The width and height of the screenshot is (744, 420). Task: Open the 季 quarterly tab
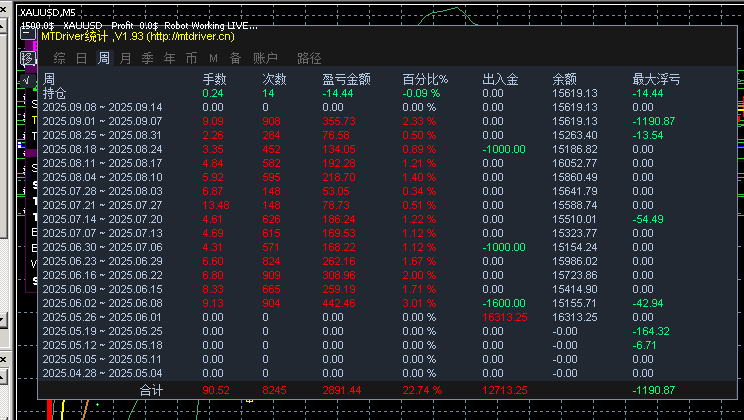pyautogui.click(x=148, y=58)
